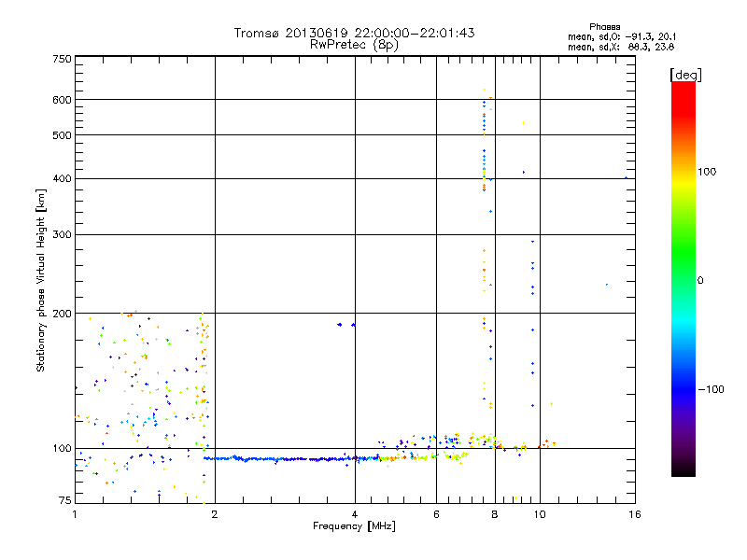Click the Phases heading text
The height and width of the screenshot is (560, 747).
tap(606, 26)
